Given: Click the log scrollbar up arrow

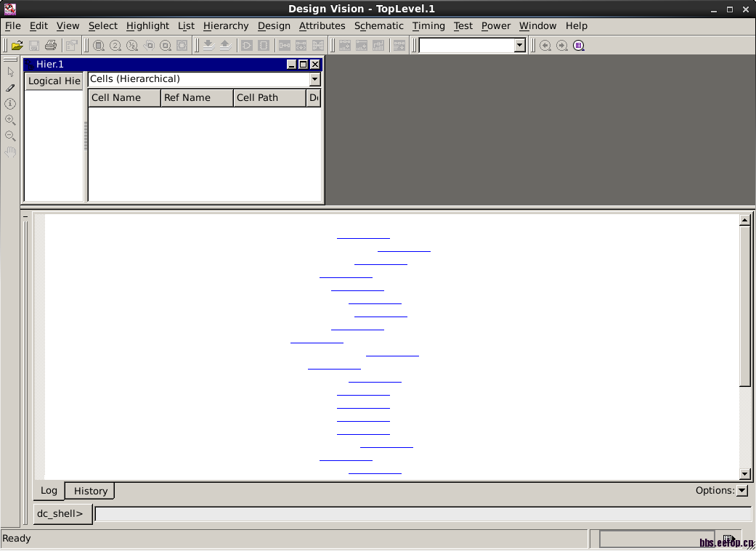Looking at the screenshot, I should tap(744, 220).
